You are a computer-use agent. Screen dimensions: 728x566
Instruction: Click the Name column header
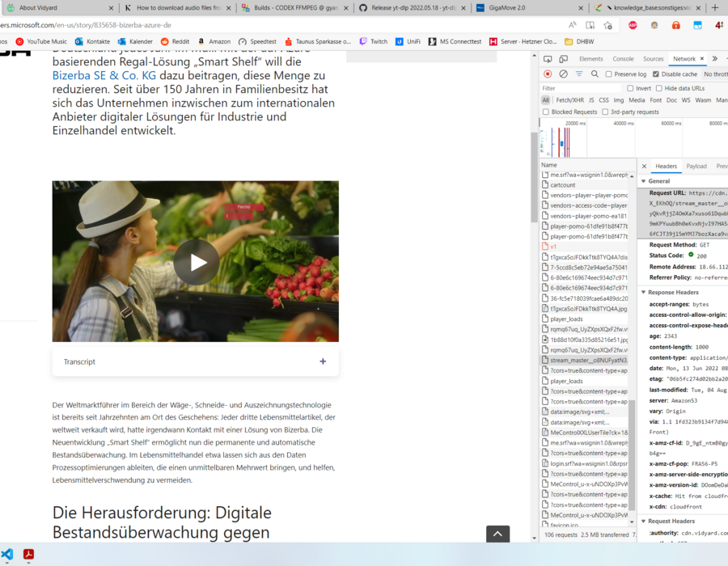tap(587, 165)
